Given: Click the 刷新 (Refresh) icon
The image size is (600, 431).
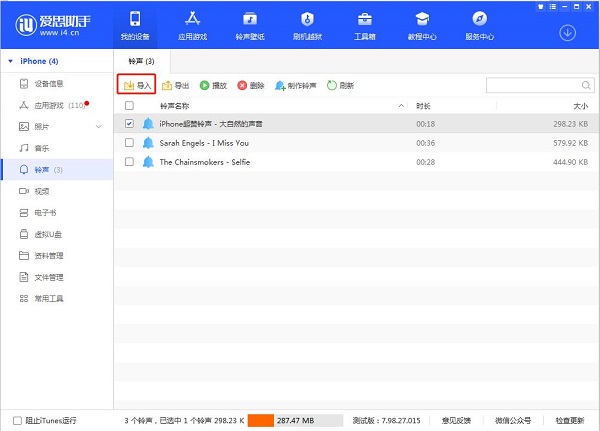Looking at the screenshot, I should [332, 86].
